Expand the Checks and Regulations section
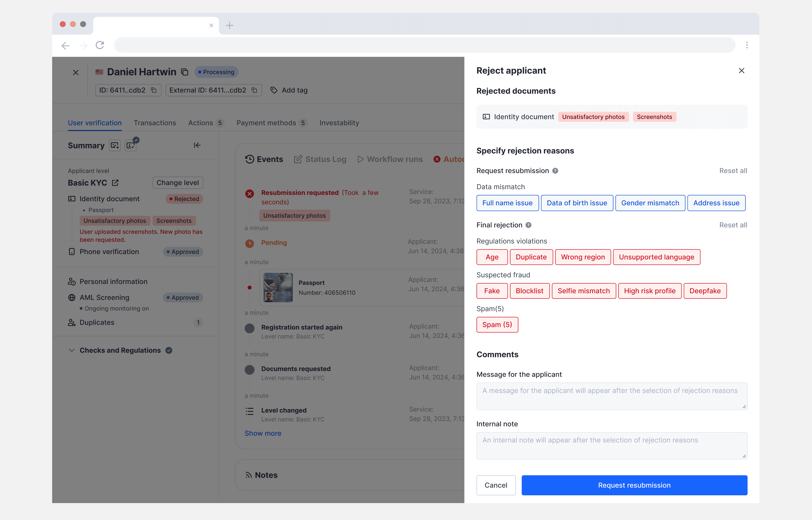The height and width of the screenshot is (520, 812). [72, 350]
